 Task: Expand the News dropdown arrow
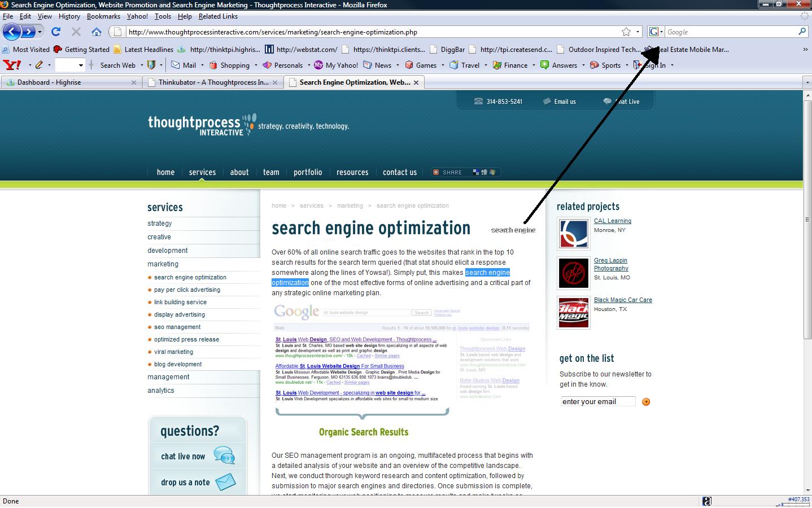click(x=398, y=65)
